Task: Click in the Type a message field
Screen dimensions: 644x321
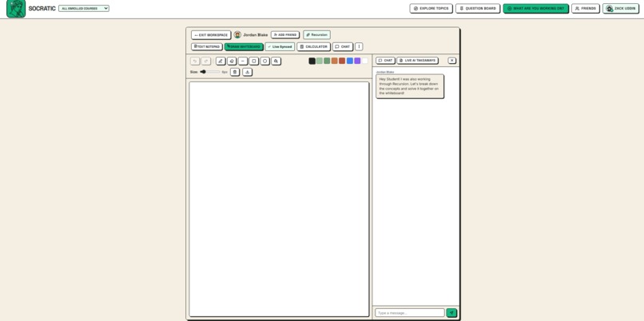Action: pyautogui.click(x=409, y=313)
